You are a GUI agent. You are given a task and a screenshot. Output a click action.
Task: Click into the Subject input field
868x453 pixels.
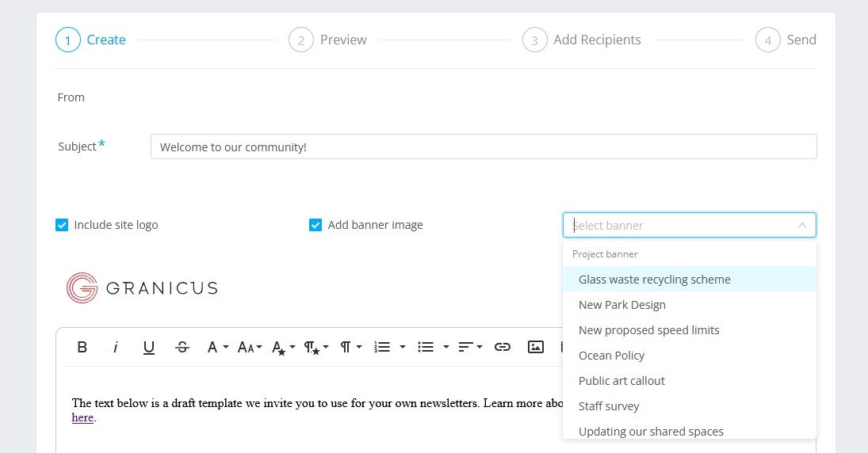coord(484,147)
